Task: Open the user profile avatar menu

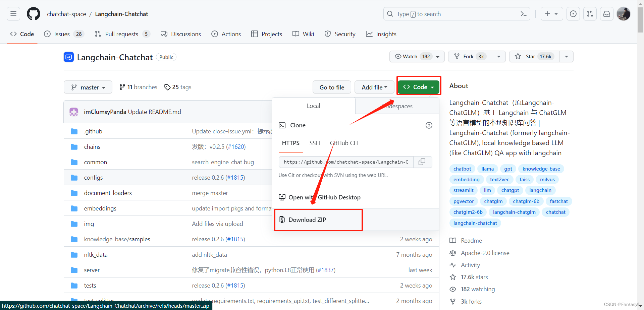Action: pyautogui.click(x=624, y=14)
